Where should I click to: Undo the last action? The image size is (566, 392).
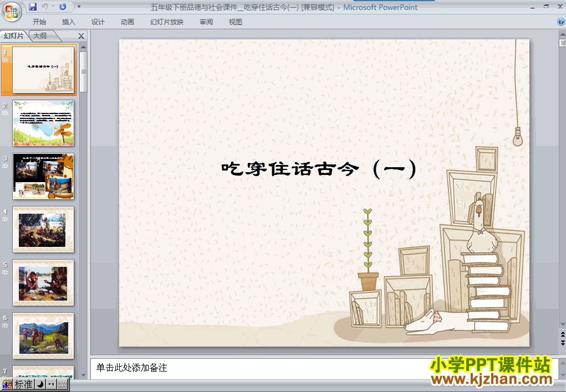45,7
